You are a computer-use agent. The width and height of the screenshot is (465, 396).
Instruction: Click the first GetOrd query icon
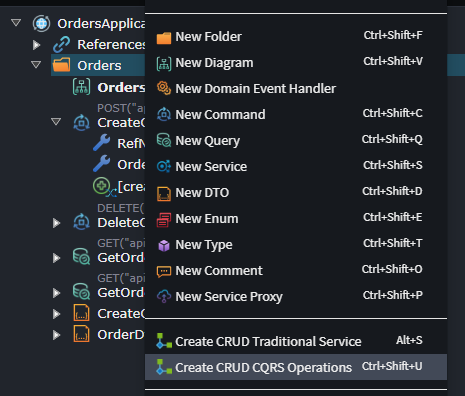click(x=81, y=256)
